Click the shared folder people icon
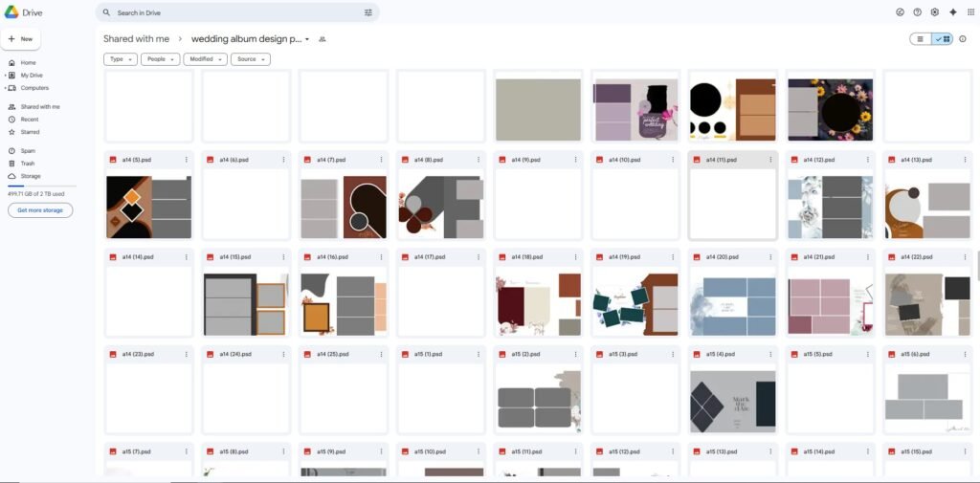 pos(322,39)
